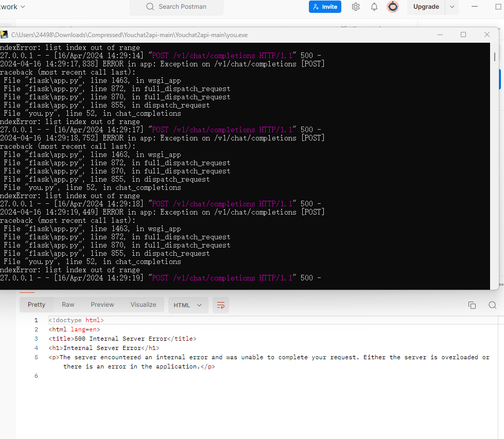Maximize the you.exe console window
Screen dimensions: 504x439
(463, 34)
